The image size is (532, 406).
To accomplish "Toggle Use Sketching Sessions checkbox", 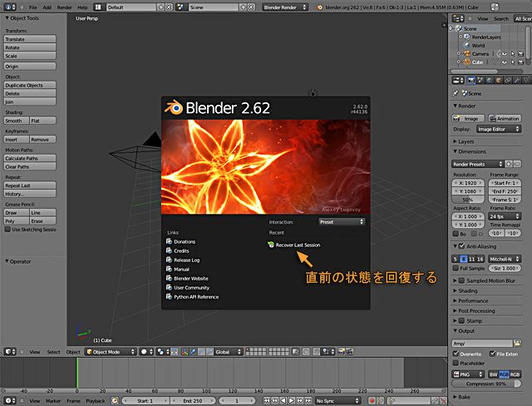I will pos(7,230).
